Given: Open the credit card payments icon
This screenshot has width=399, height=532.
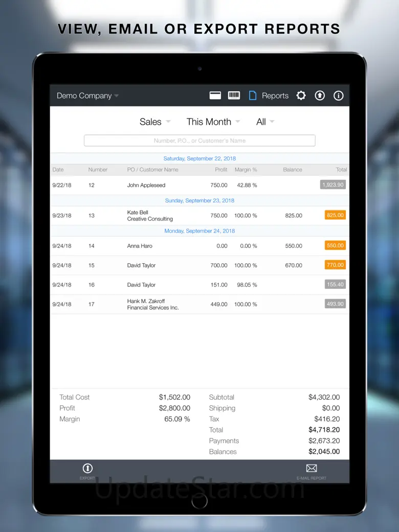Looking at the screenshot, I should point(215,96).
